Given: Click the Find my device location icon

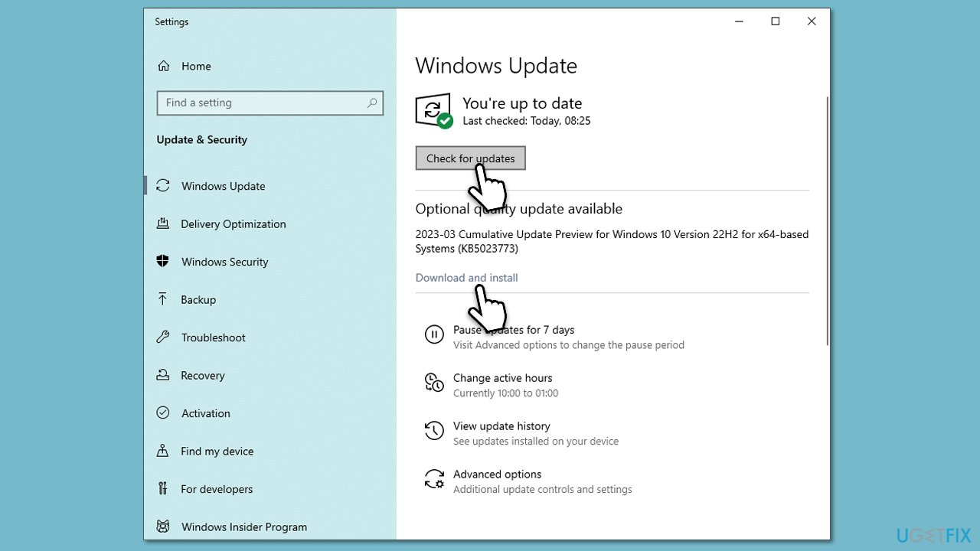Looking at the screenshot, I should (x=163, y=451).
